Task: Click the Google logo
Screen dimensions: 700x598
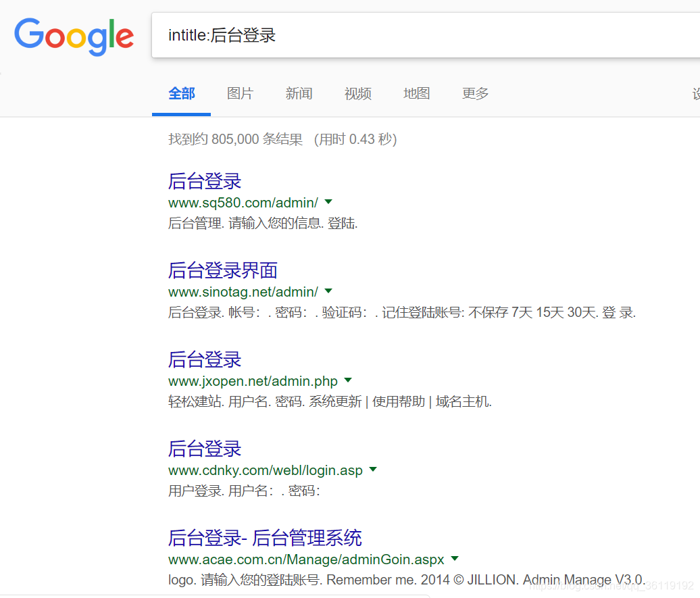Action: pyautogui.click(x=74, y=36)
